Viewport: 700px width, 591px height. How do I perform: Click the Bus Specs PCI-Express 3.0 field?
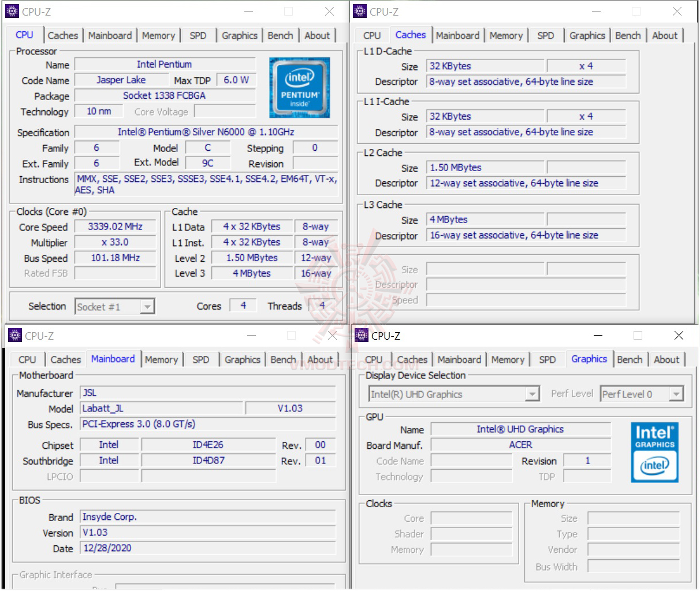tap(208, 424)
